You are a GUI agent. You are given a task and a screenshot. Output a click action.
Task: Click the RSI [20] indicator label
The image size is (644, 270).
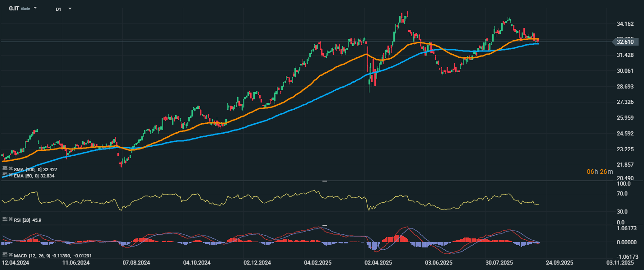[27, 220]
